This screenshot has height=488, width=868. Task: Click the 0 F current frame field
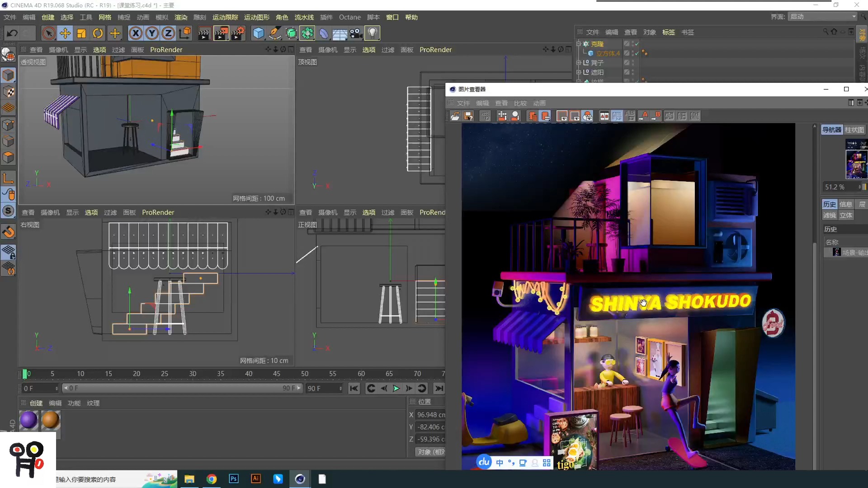(x=41, y=388)
